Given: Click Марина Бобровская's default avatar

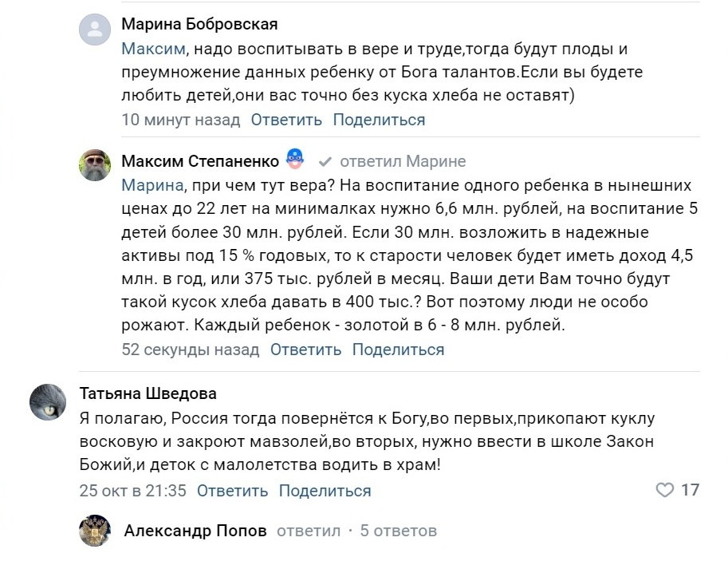Looking at the screenshot, I should [95, 31].
